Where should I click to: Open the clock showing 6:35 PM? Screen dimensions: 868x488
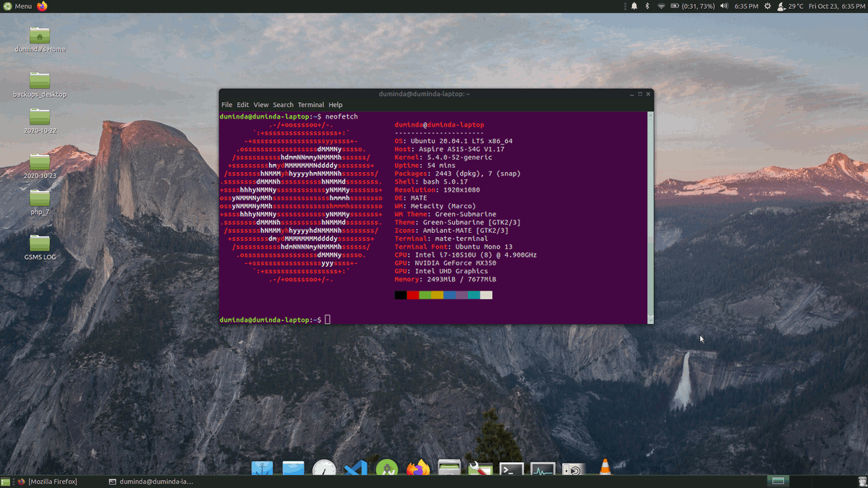(x=745, y=6)
